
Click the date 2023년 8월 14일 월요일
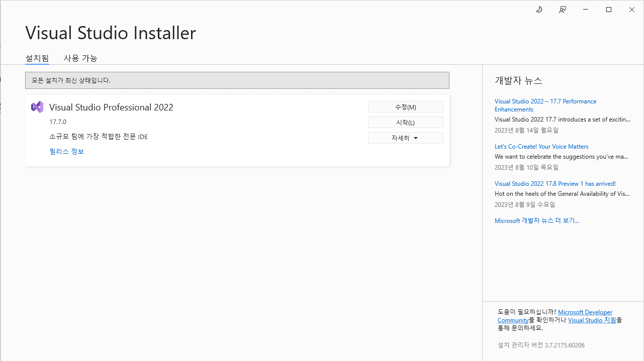[526, 130]
